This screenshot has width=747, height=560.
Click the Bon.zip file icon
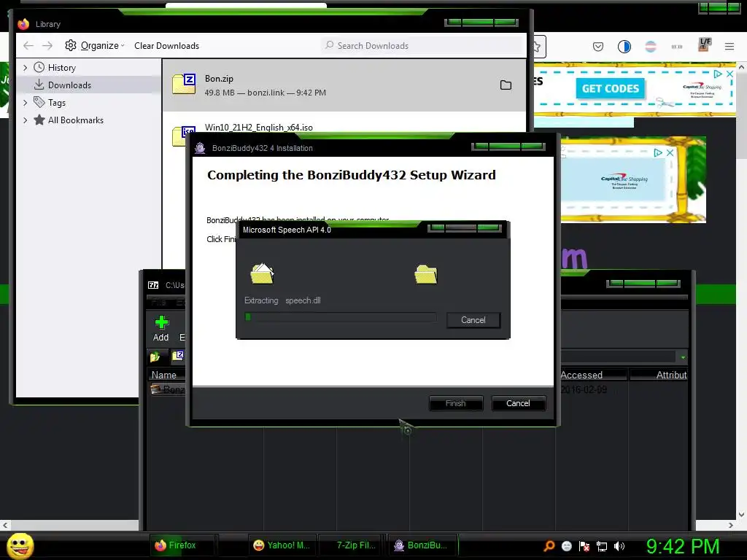point(184,85)
